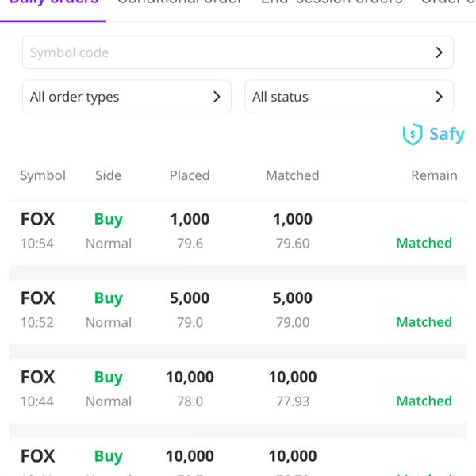The image size is (476, 476).
Task: Click the Safy label text
Action: point(447,134)
